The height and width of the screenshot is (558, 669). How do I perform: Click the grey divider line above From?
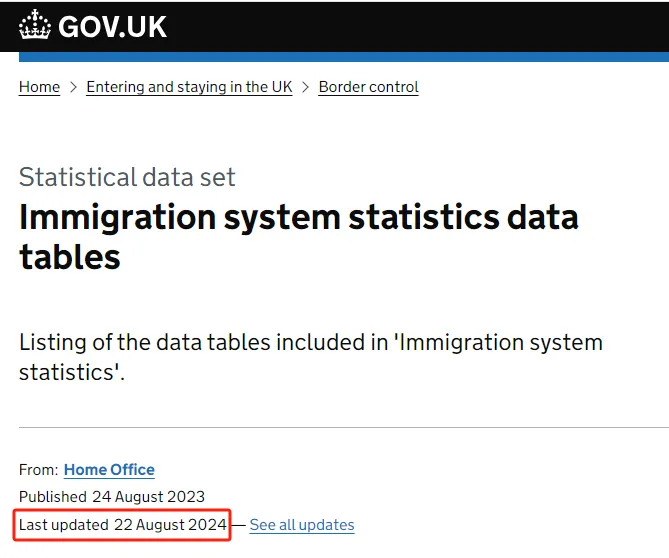344,427
